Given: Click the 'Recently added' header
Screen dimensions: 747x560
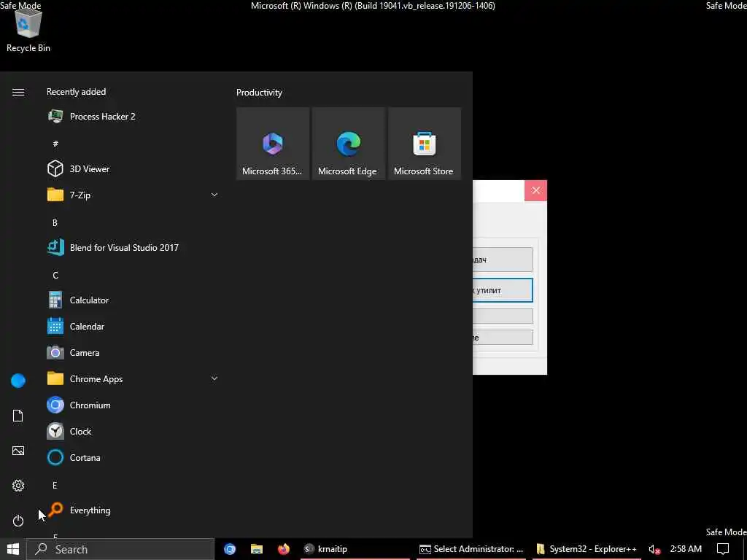Looking at the screenshot, I should tap(76, 92).
